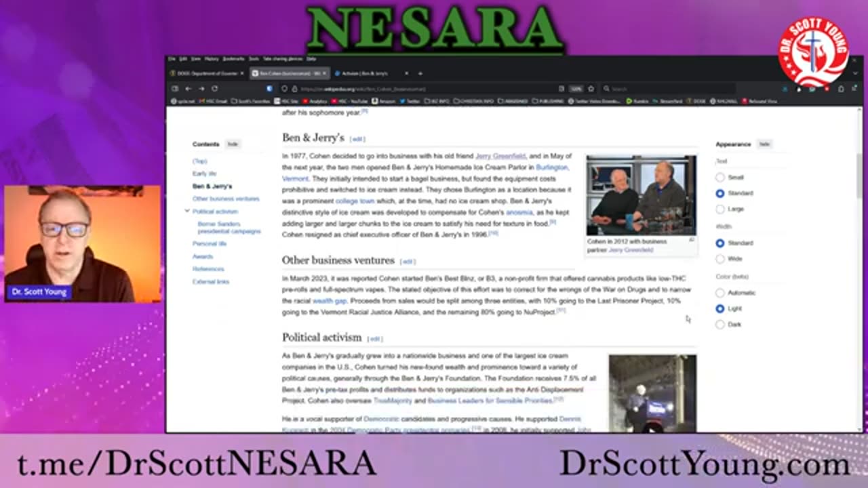Open the Twitter Video Downloader bookmark
868x488 pixels.
(x=595, y=101)
